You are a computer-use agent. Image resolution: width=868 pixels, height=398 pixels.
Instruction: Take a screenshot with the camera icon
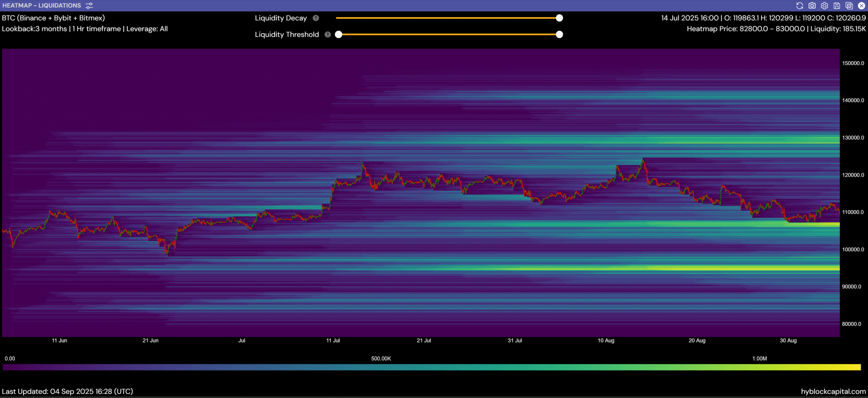(x=812, y=6)
